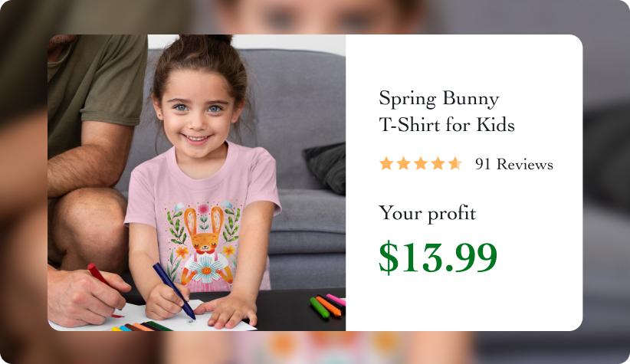Click the second rating star

pos(403,163)
